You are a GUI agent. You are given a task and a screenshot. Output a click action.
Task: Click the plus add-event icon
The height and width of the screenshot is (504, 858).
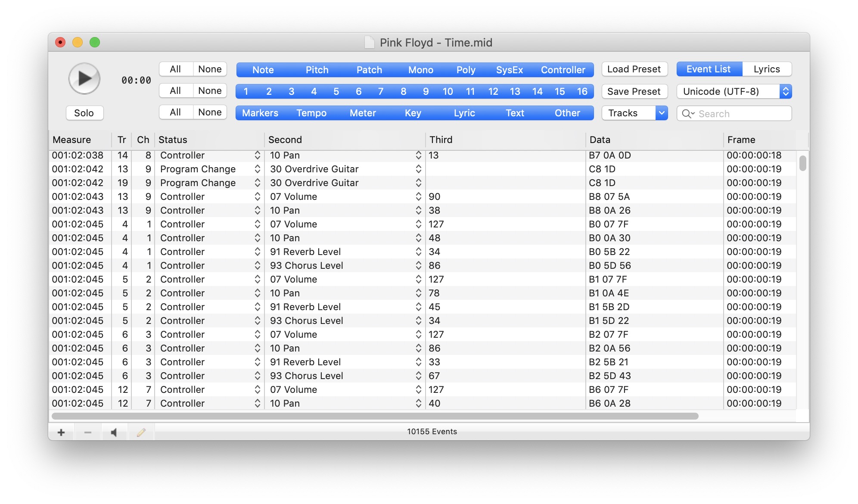pos(61,432)
